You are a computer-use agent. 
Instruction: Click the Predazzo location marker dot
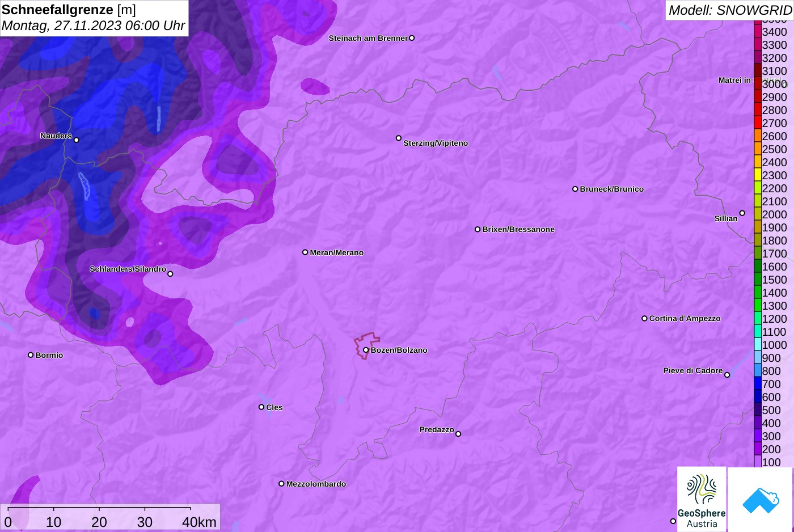click(458, 434)
